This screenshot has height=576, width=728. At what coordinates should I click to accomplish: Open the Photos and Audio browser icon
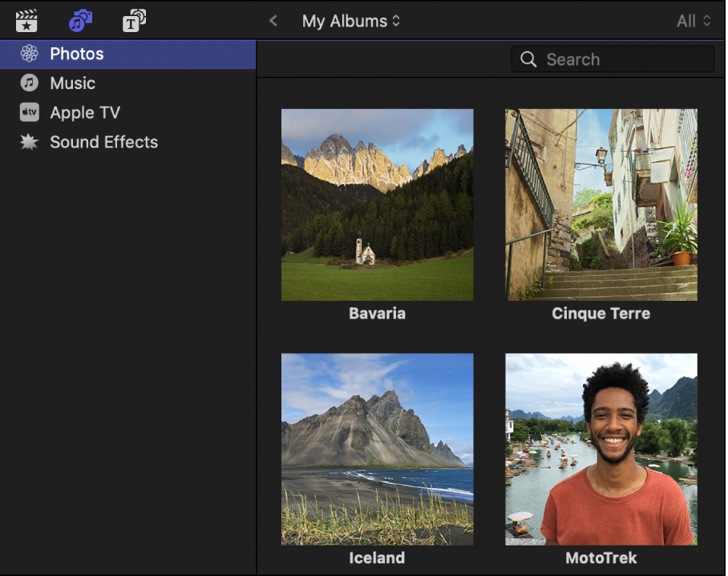pyautogui.click(x=79, y=20)
